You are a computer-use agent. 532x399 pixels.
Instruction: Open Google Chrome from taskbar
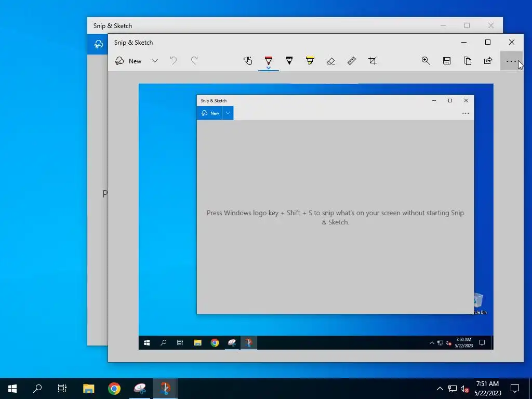click(114, 389)
